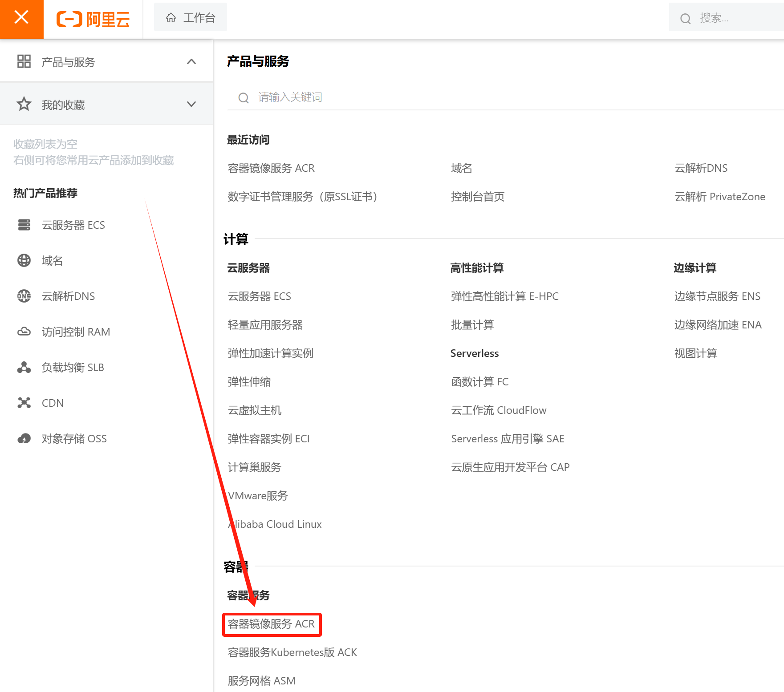Open 云解析 PrivateZone link

click(x=720, y=197)
